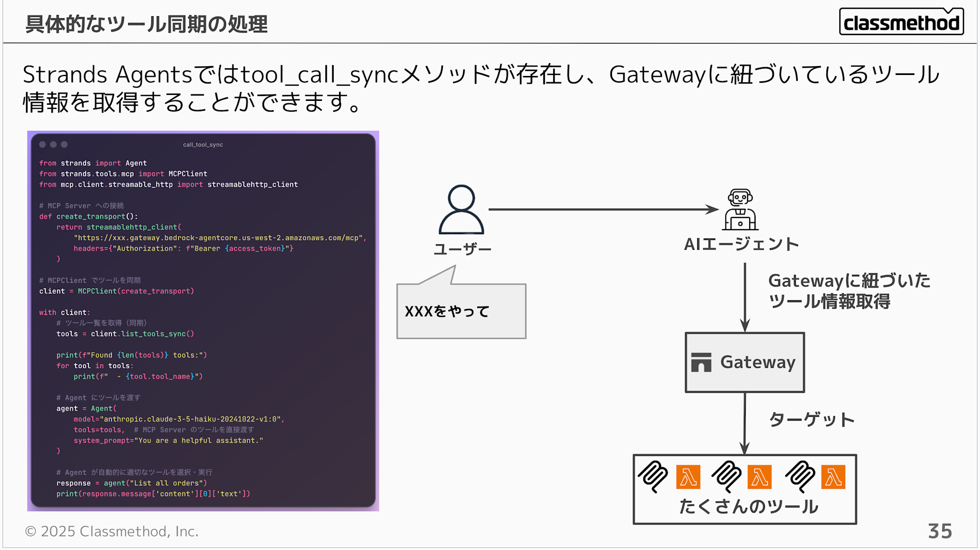Click the ターゲット arrow label
Screen dimensions: 980x550
[x=811, y=420]
